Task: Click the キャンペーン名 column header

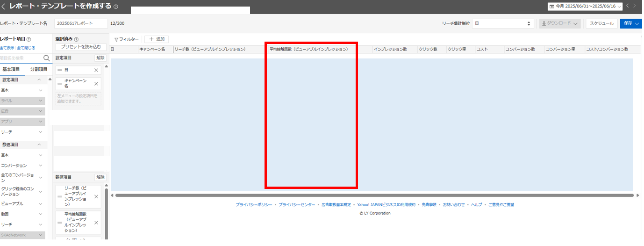Action: click(156, 49)
